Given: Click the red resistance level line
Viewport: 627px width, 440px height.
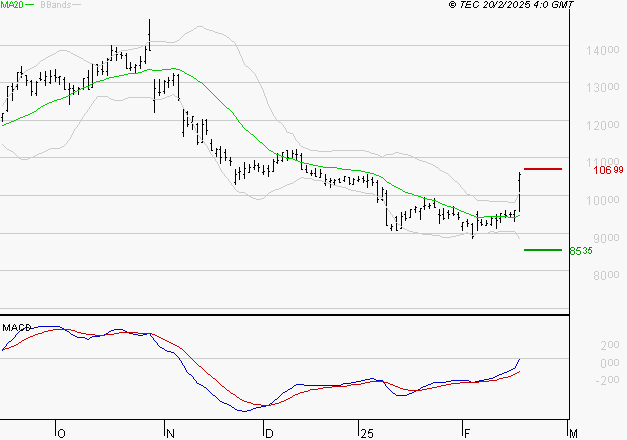Looking at the screenshot, I should click(x=543, y=169).
